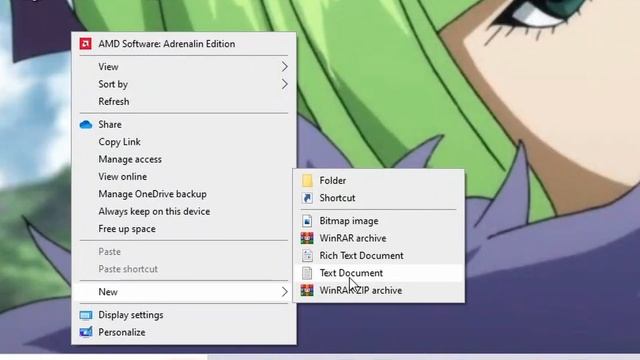Open AMD Software: Adrenalin Edition entry
Image resolution: width=640 pixels, height=360 pixels.
[184, 44]
